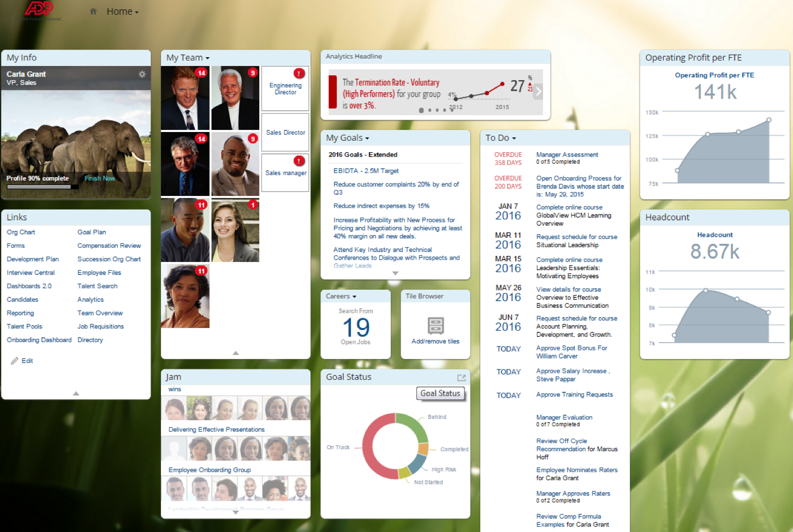Open the Manager Evaluation to-do item
Image resolution: width=793 pixels, height=532 pixels.
point(564,417)
